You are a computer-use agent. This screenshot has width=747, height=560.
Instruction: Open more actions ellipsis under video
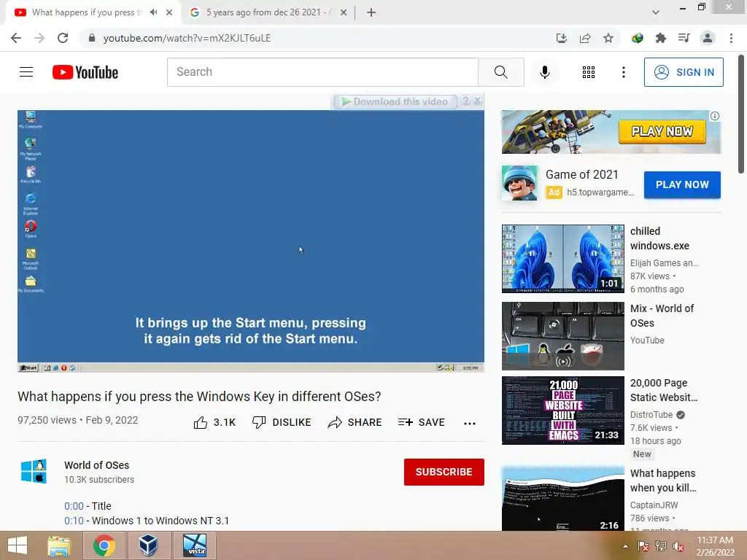(470, 424)
